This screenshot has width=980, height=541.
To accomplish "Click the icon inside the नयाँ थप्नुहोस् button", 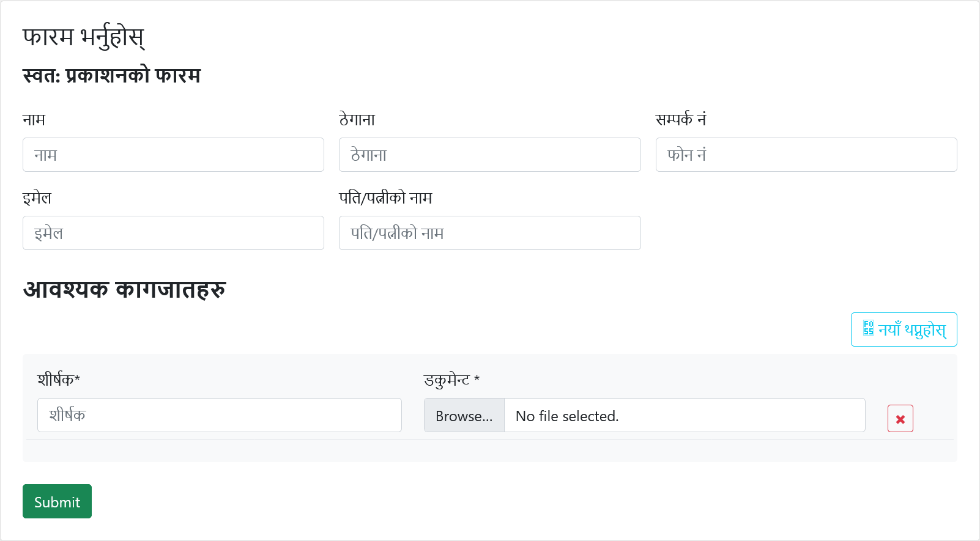I will (x=868, y=328).
